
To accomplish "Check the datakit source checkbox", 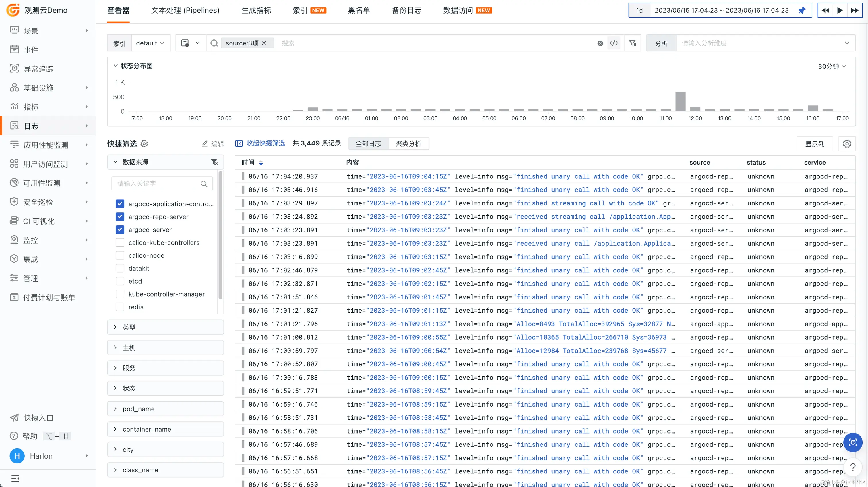I will pos(120,268).
